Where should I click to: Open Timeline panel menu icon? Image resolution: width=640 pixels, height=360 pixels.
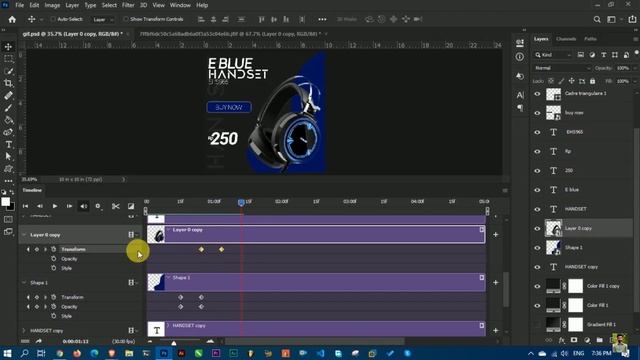[505, 190]
